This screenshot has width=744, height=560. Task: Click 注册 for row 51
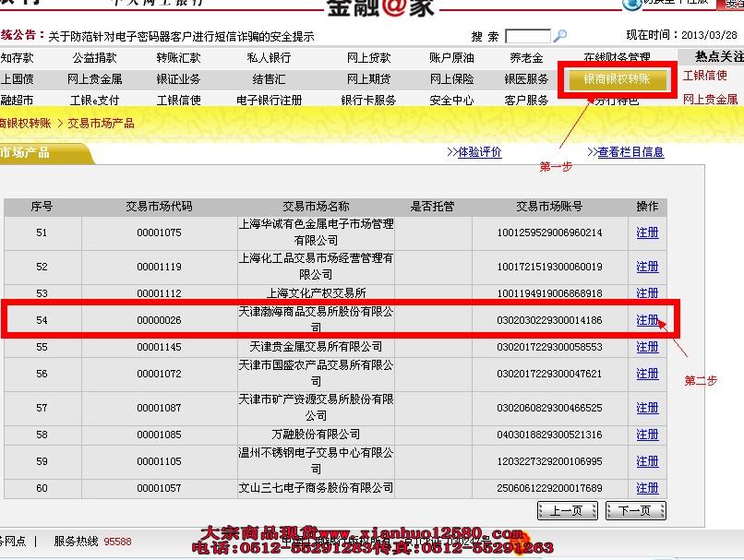click(x=647, y=232)
